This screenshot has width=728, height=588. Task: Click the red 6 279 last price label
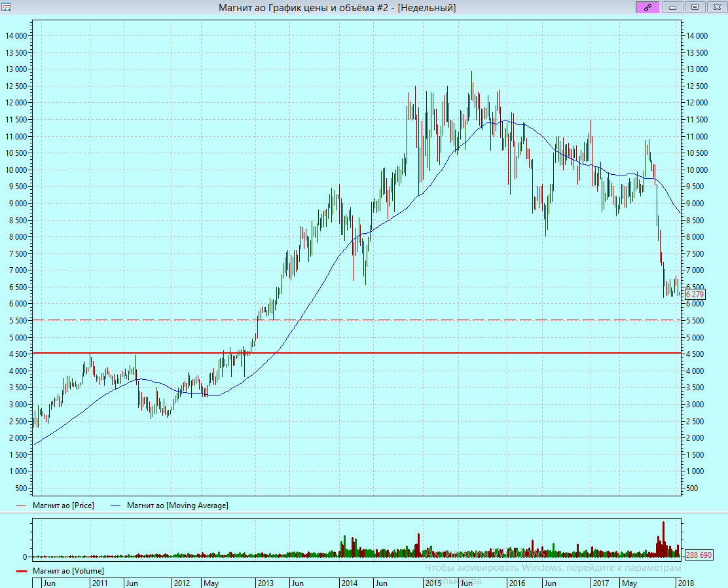(695, 295)
